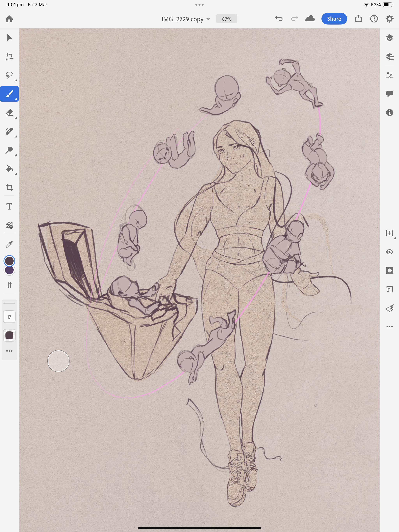Open the 87% zoom level field
This screenshot has height=532, width=399.
click(226, 19)
